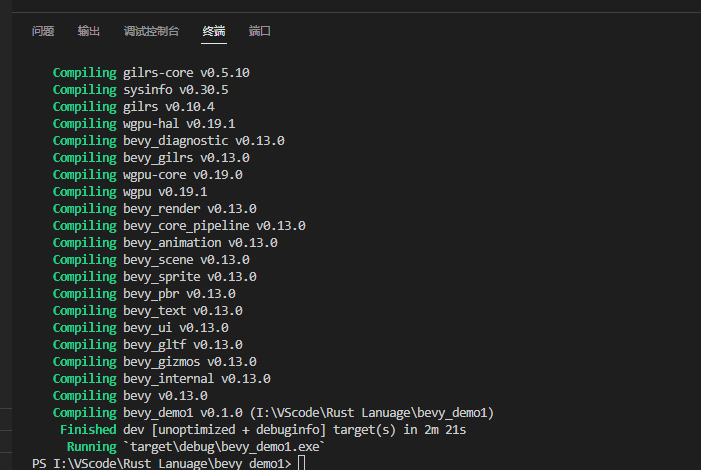The height and width of the screenshot is (470, 701).
Task: Click the terminal cursor after the PS prompt
Action: click(302, 464)
